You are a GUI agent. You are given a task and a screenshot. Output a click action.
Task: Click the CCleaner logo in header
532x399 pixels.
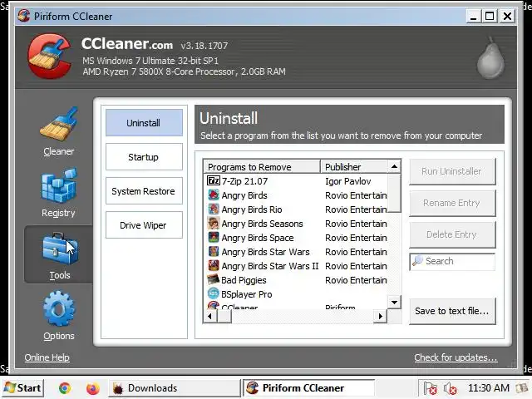[x=50, y=56]
